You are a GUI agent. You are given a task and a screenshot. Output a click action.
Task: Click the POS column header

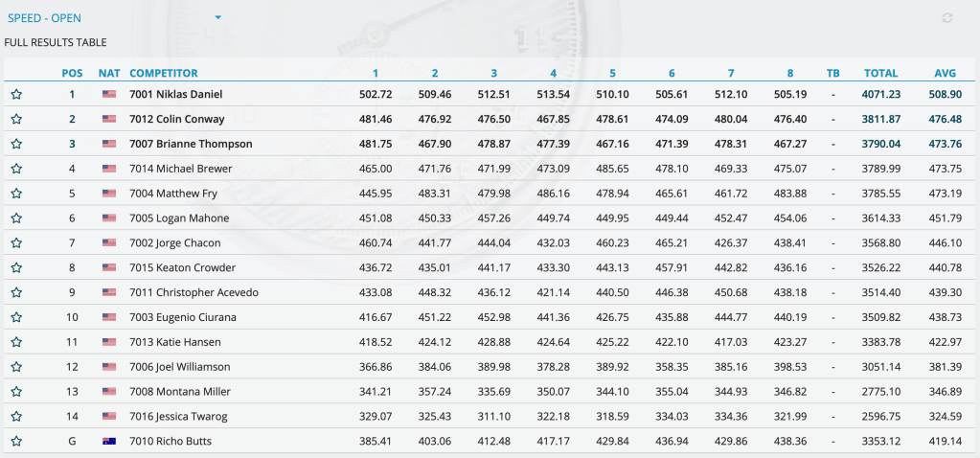(x=72, y=73)
